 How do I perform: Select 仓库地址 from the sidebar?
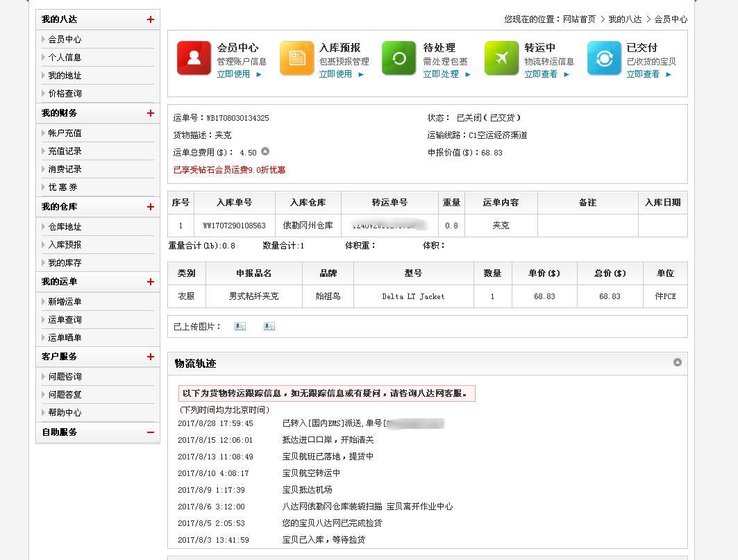65,227
